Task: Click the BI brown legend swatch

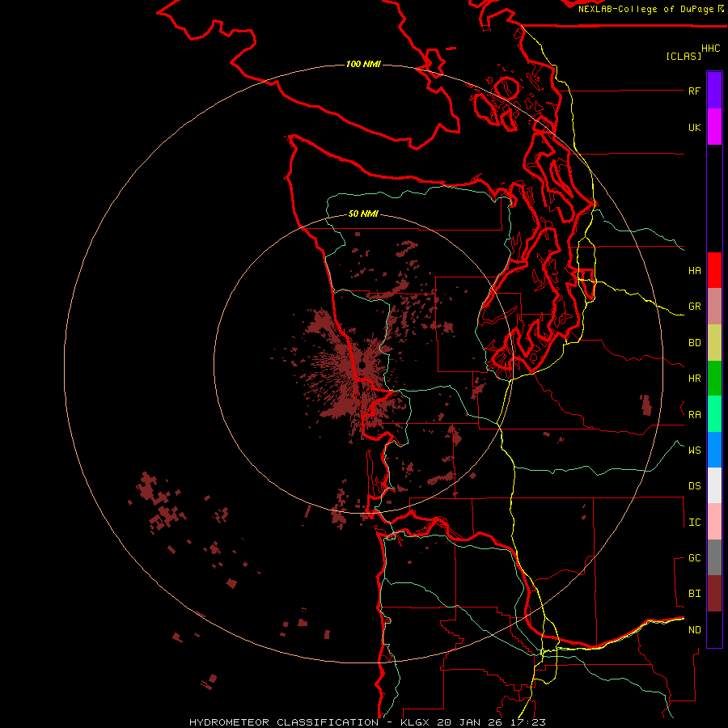Action: (x=714, y=594)
